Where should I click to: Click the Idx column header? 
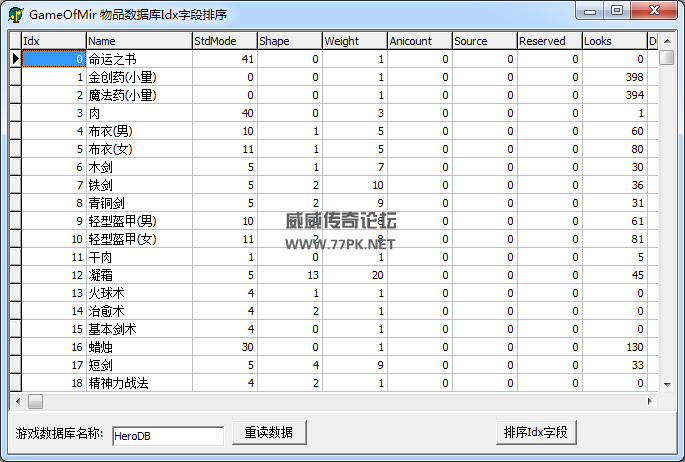pyautogui.click(x=53, y=41)
